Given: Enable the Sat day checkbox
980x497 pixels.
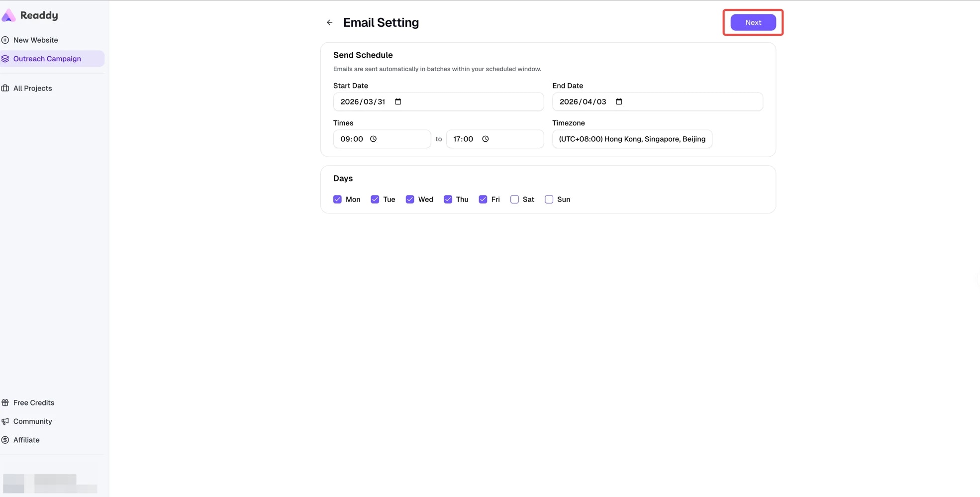Looking at the screenshot, I should 514,199.
